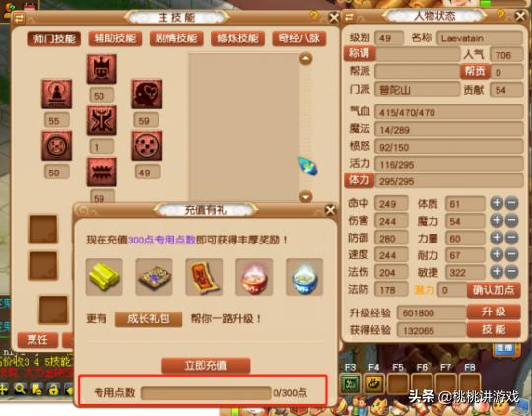Screen dimensions: 532x416
Task: Open the 成长礼包 gift pack
Action: coord(149,319)
